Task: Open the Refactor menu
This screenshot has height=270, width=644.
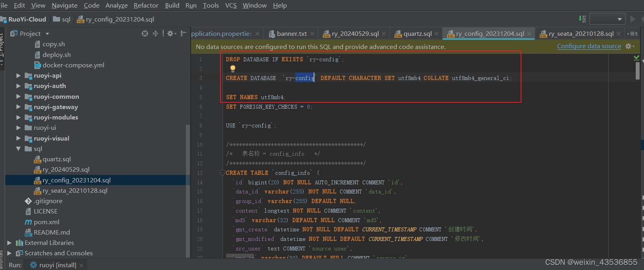Action: click(146, 5)
